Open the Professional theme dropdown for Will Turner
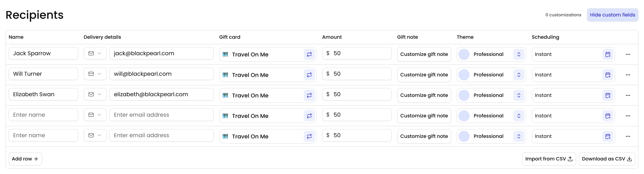Viewport: 644px width, 174px height. (x=519, y=75)
